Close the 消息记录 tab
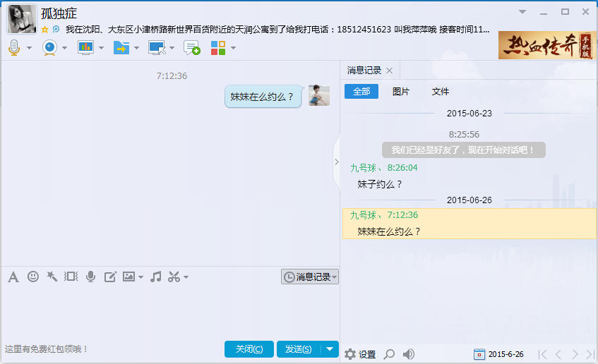This screenshot has height=364, width=598. click(x=390, y=71)
